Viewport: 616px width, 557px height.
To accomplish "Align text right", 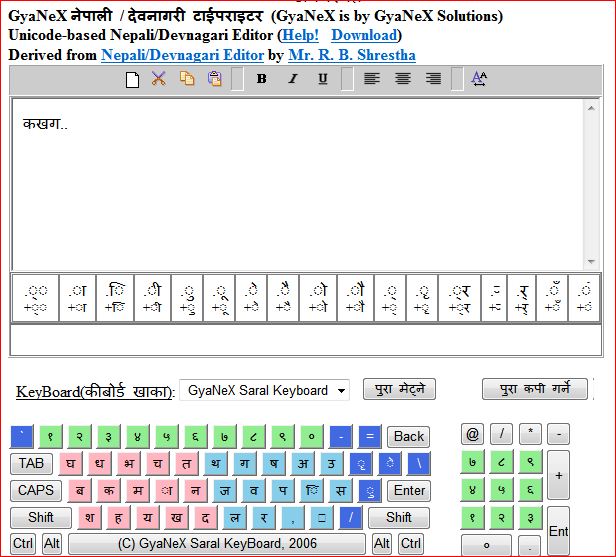I will (x=433, y=79).
